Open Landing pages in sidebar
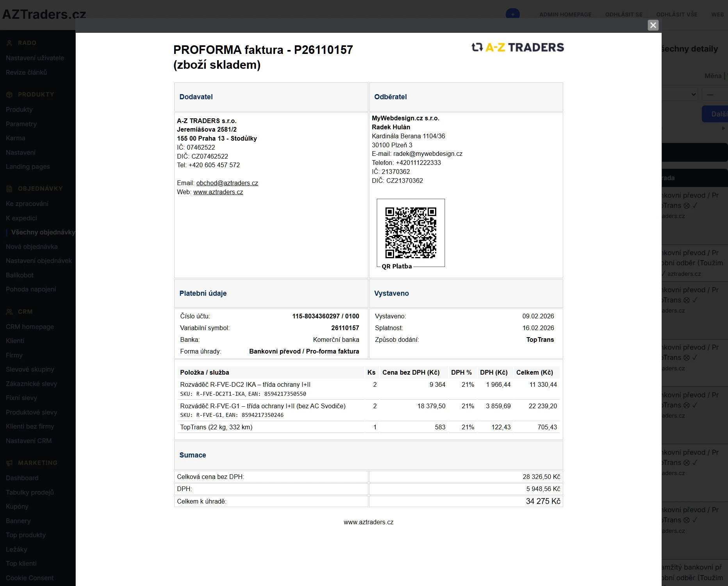The height and width of the screenshot is (586, 728). [x=28, y=166]
